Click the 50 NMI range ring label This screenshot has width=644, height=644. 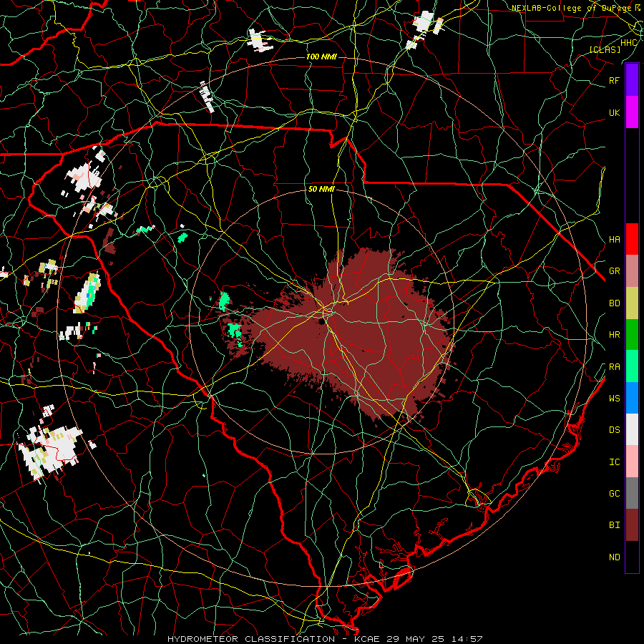[321, 189]
